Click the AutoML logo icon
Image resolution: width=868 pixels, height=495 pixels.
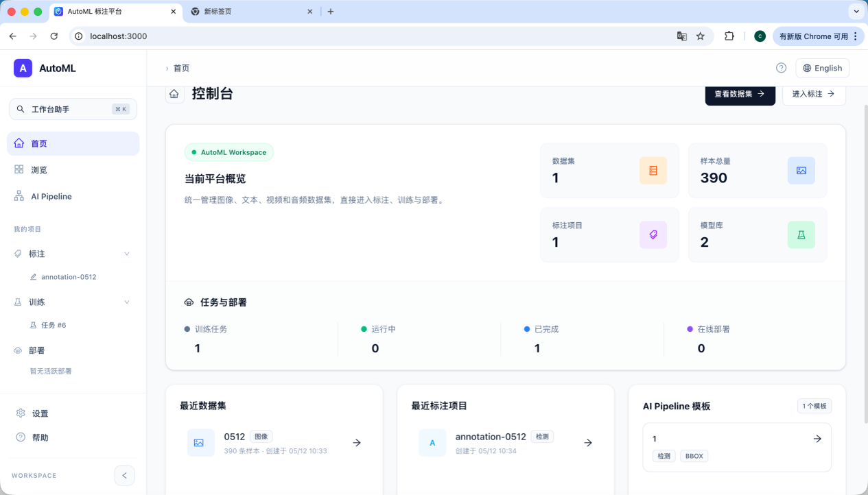pyautogui.click(x=23, y=68)
